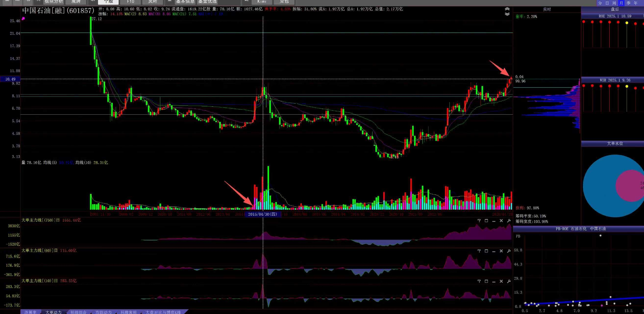Switch to 短线综合 indicator tab
644x314 pixels.
pyautogui.click(x=78, y=312)
